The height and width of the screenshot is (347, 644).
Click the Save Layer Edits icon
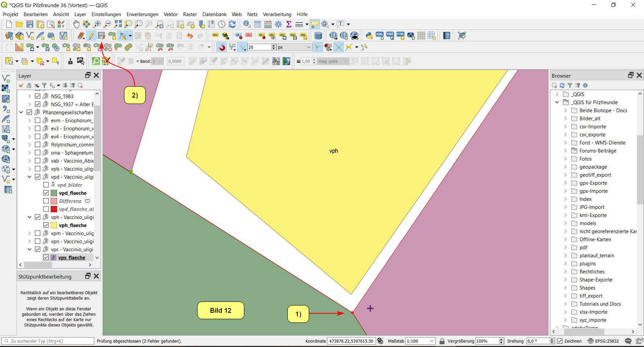(x=101, y=36)
